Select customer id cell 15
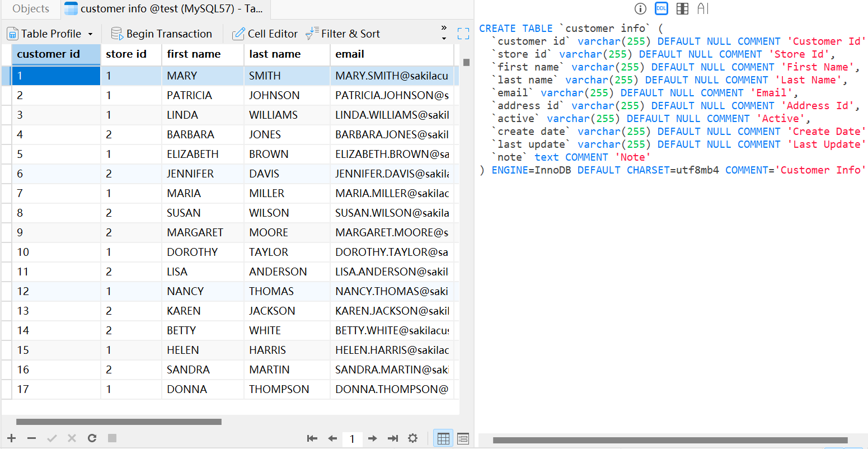This screenshot has height=449, width=868. coord(56,350)
